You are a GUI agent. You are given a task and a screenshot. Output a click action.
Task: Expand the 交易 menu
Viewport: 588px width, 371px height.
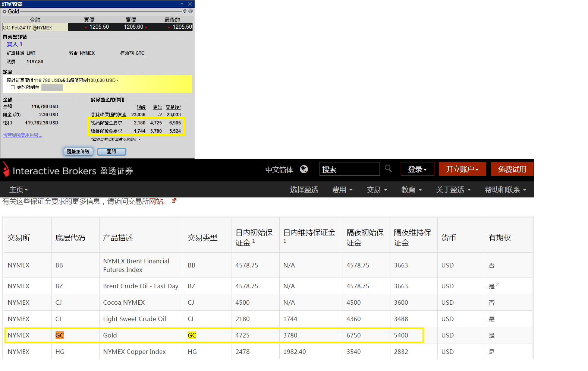[x=377, y=190]
